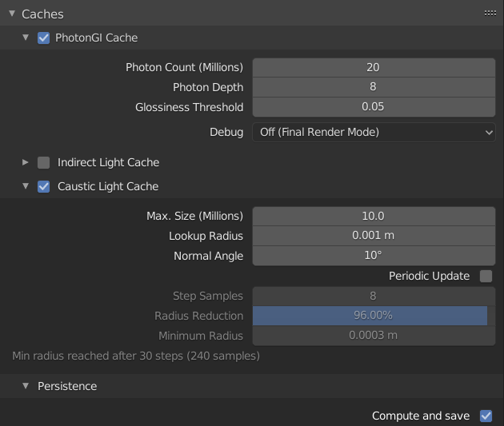Click the Minimum Radius field
This screenshot has height=426, width=504.
pyautogui.click(x=374, y=335)
